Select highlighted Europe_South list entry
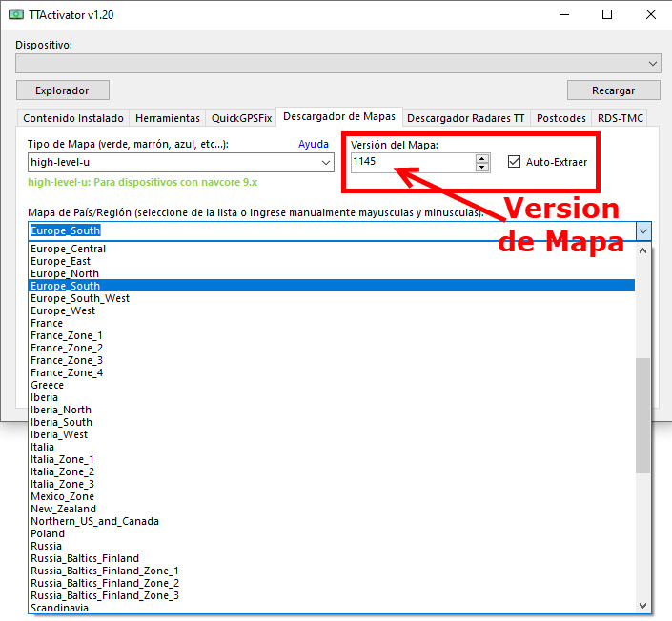 click(x=332, y=286)
